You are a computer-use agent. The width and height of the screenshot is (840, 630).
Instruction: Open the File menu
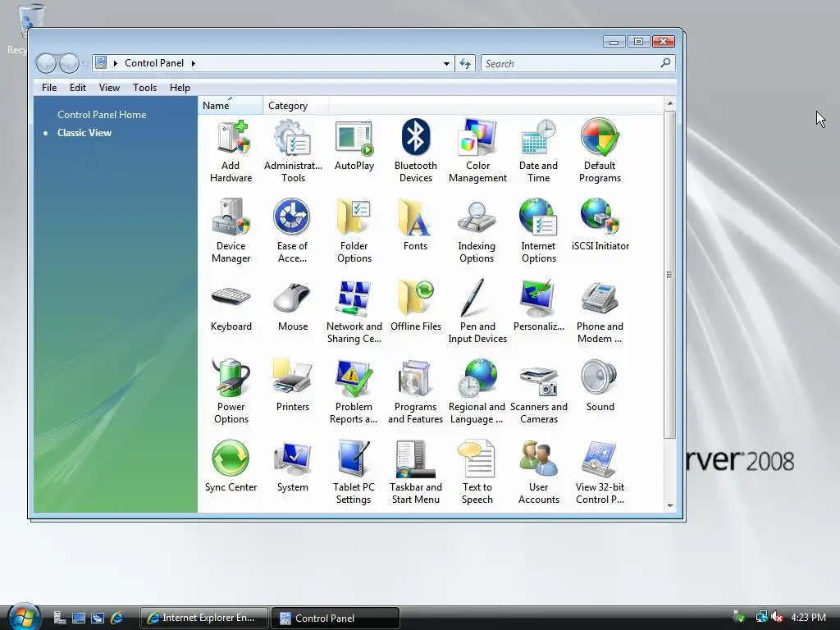[49, 87]
